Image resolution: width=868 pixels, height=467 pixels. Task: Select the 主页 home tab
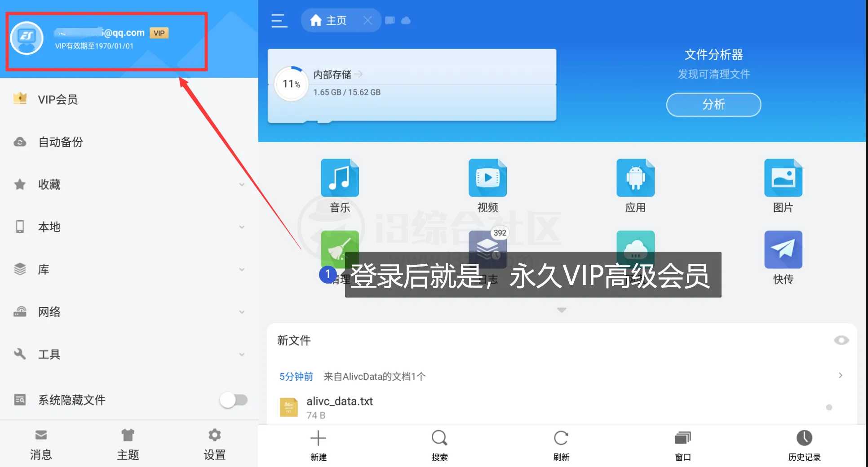(329, 21)
